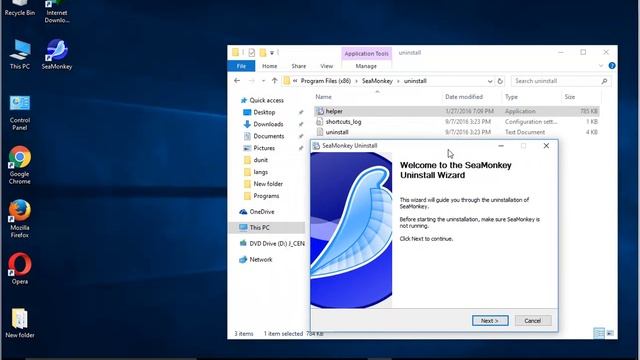Expand the ribbon with the chevron
640x360 pixels.
click(601, 66)
